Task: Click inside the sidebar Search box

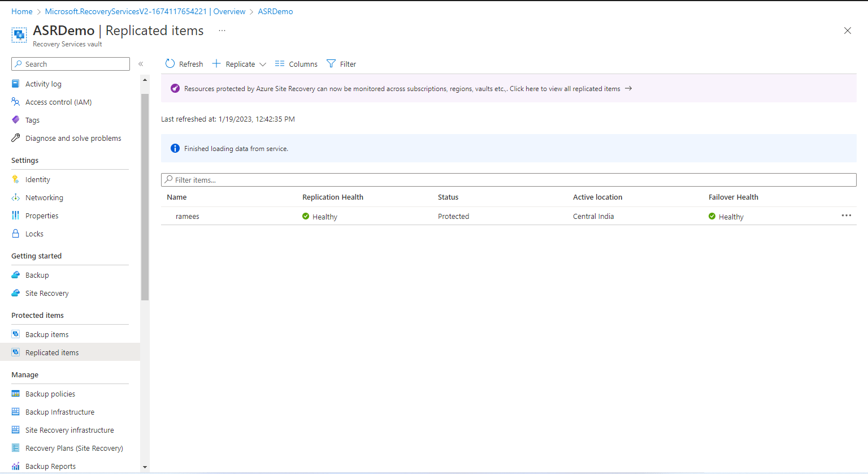Action: pos(71,64)
